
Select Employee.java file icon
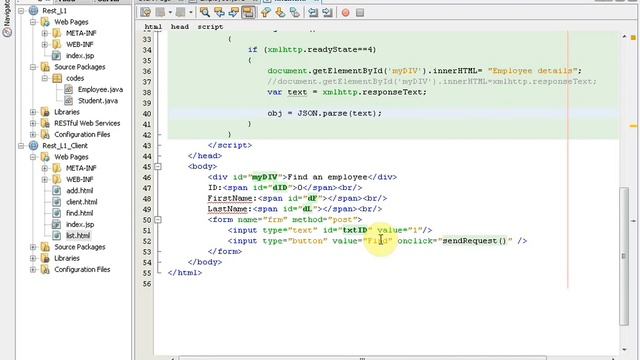click(x=69, y=89)
